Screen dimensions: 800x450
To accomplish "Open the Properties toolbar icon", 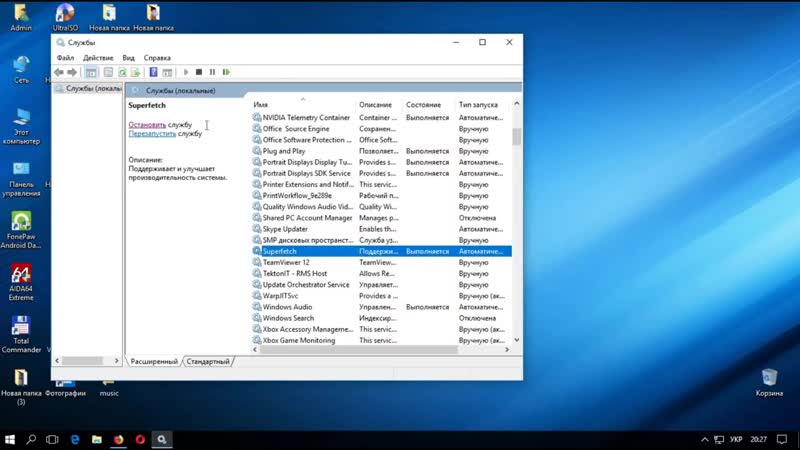I will [108, 72].
